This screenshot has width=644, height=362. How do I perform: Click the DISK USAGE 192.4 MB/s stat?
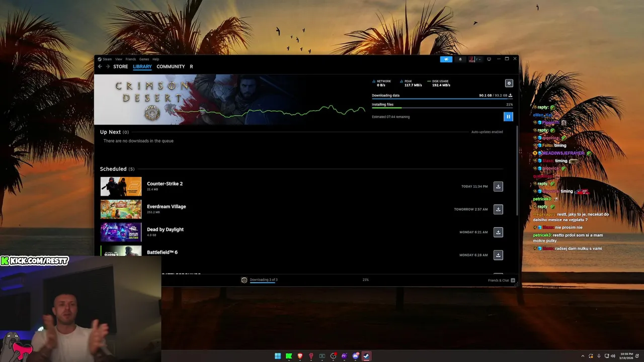438,83
